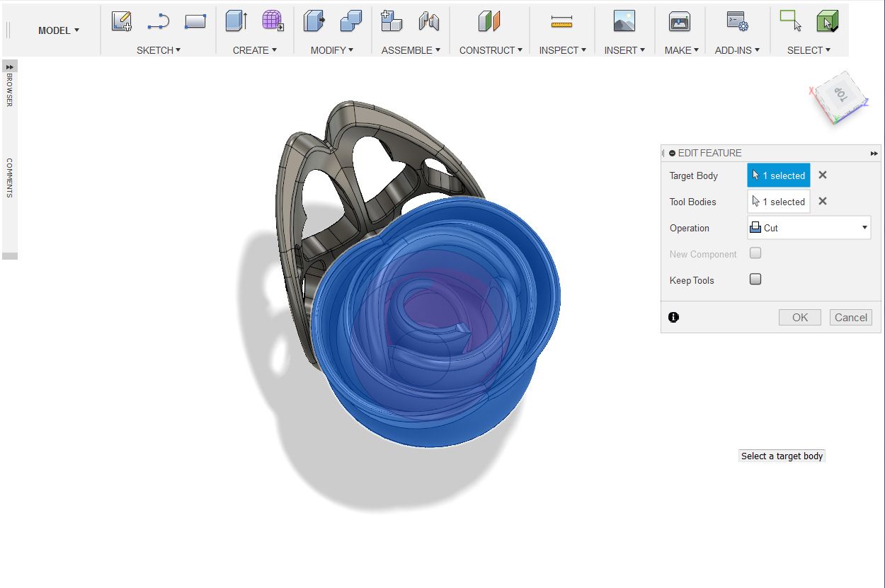Click the Extrude tool icon
This screenshot has height=588, width=885.
236,21
